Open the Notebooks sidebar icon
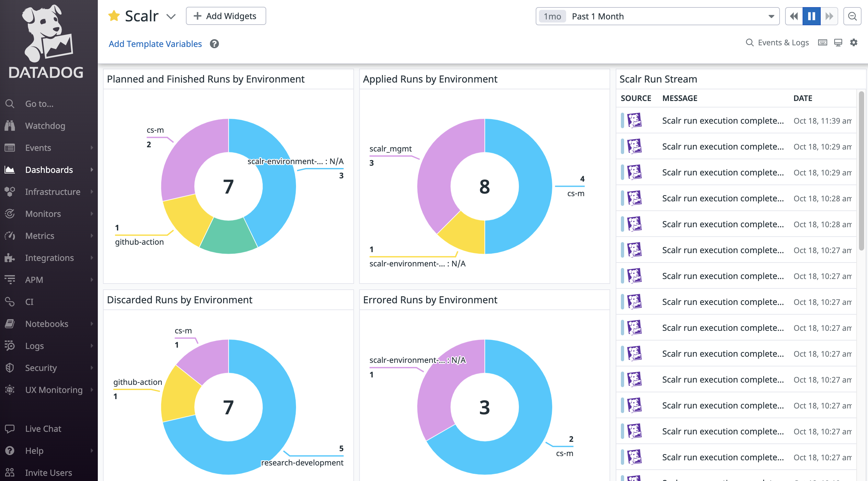This screenshot has height=481, width=868. [x=10, y=324]
